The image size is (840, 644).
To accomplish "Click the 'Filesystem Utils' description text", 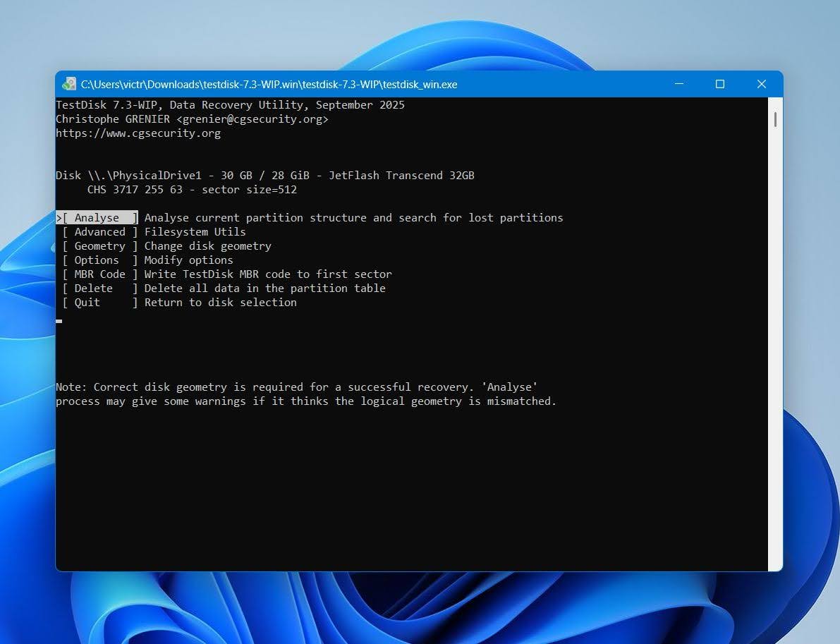I will (x=195, y=232).
